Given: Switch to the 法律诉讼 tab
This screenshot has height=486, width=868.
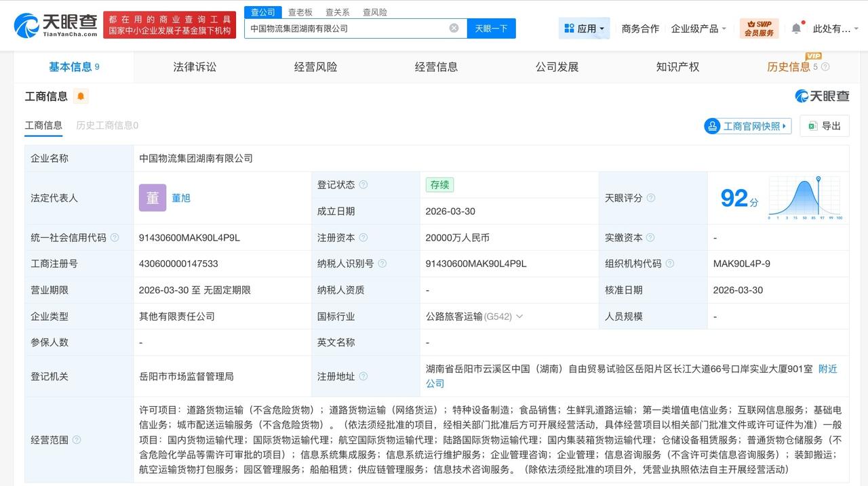Looking at the screenshot, I should 194,66.
